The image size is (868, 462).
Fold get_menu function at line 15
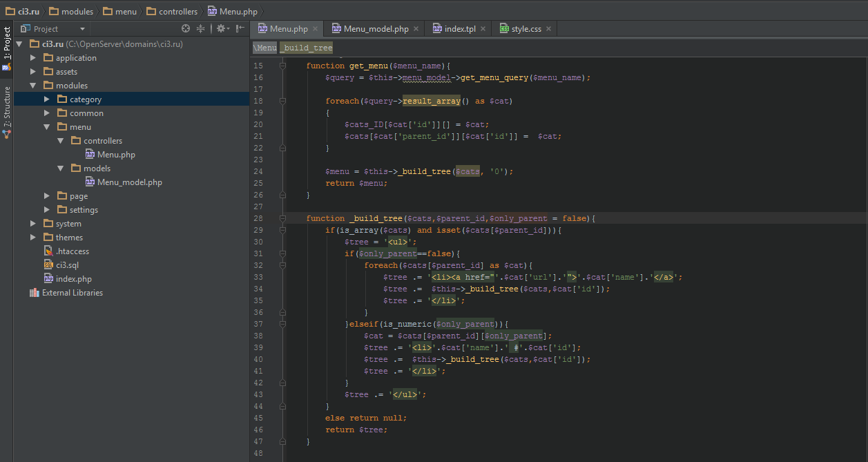[283, 66]
